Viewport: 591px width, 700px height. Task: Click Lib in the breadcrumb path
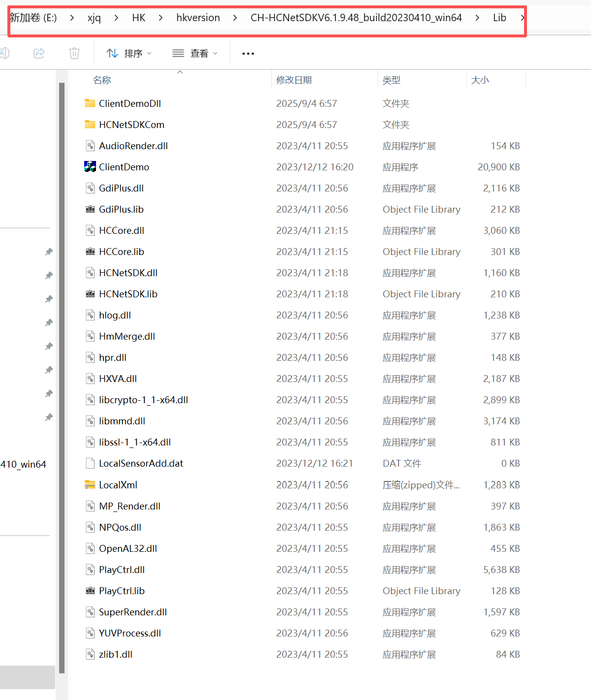click(499, 18)
